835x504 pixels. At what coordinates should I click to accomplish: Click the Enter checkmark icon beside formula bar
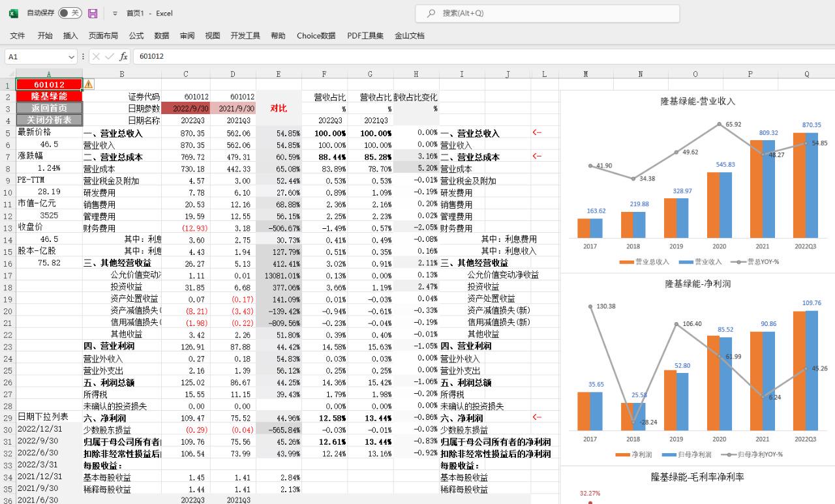tap(109, 57)
